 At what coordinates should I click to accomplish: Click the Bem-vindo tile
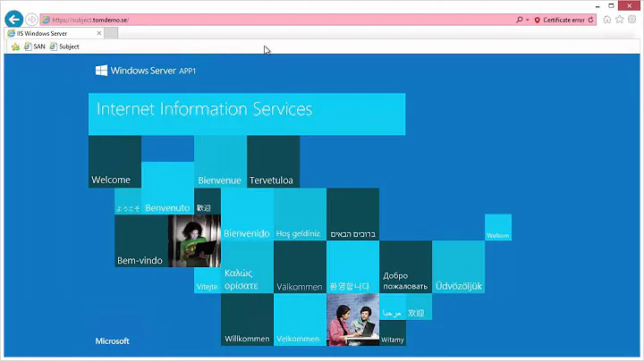click(x=141, y=240)
